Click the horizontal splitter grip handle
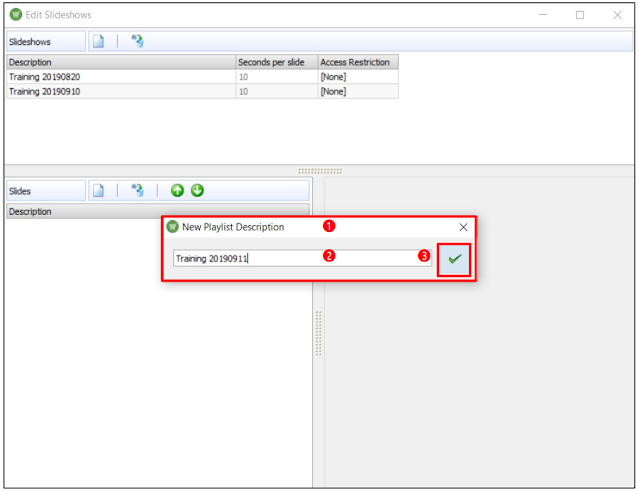Screen dimensions: 639x491 coord(320,171)
